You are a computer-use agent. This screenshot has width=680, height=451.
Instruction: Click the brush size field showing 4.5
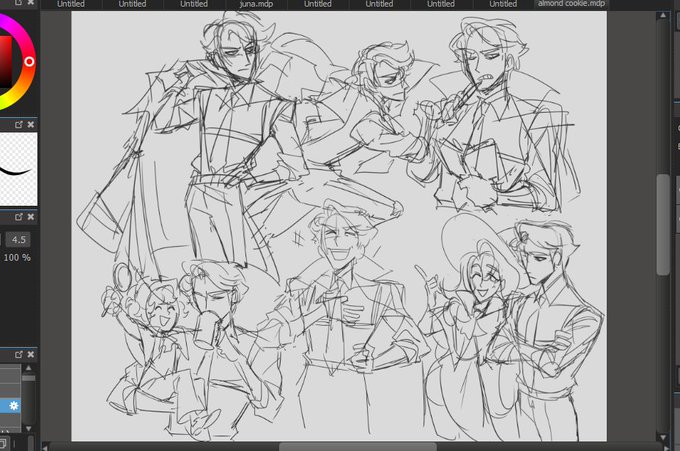click(x=19, y=240)
